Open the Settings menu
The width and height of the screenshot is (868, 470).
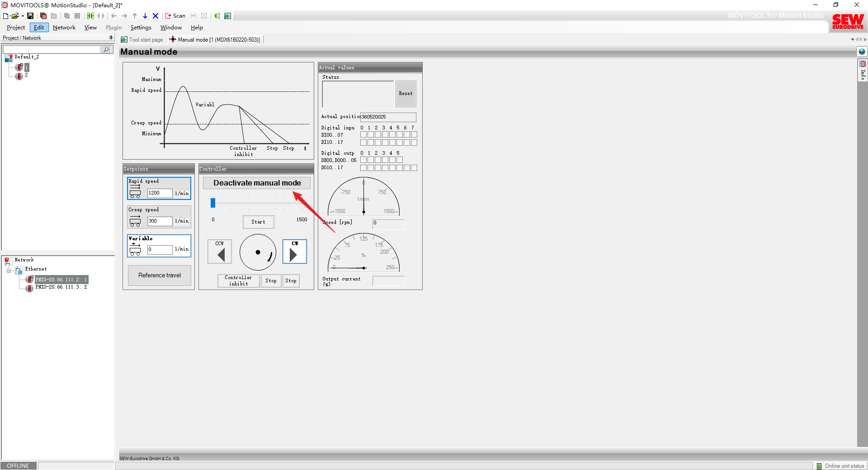coord(141,28)
